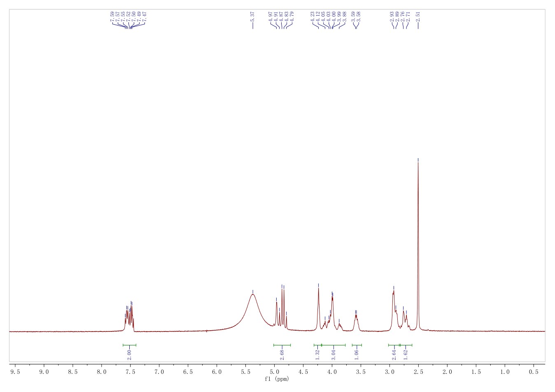
Task: Select the 9.0 axis tick label
Action: 44,371
